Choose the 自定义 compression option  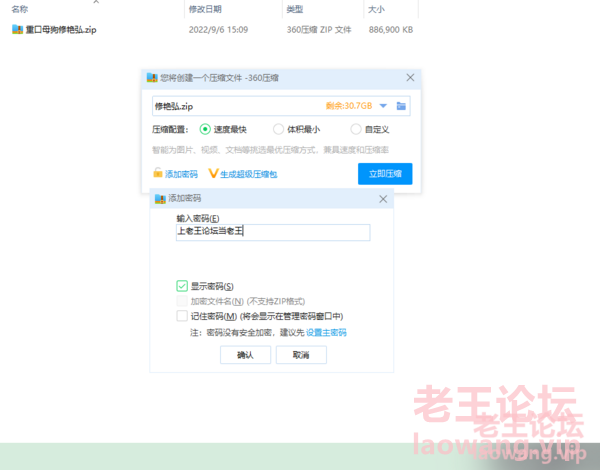356,129
